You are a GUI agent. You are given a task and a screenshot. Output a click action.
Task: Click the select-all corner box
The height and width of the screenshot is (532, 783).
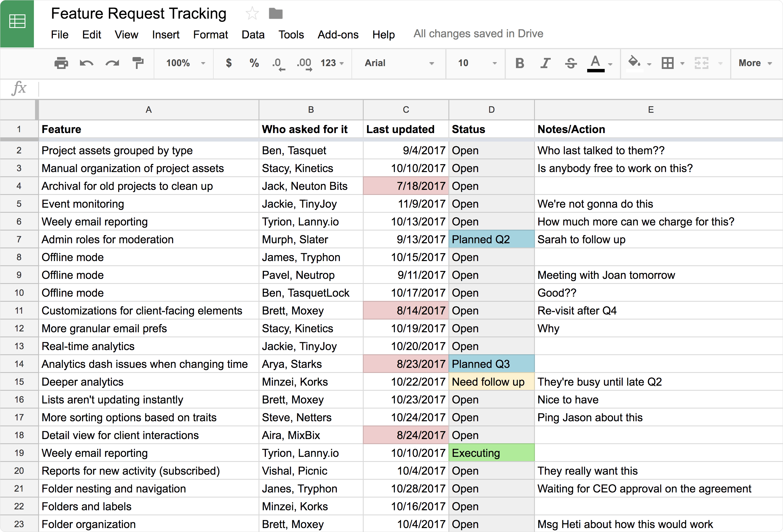point(19,110)
